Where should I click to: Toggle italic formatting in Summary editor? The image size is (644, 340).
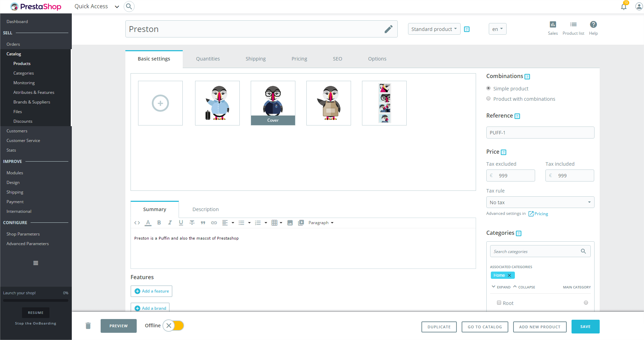click(x=170, y=223)
